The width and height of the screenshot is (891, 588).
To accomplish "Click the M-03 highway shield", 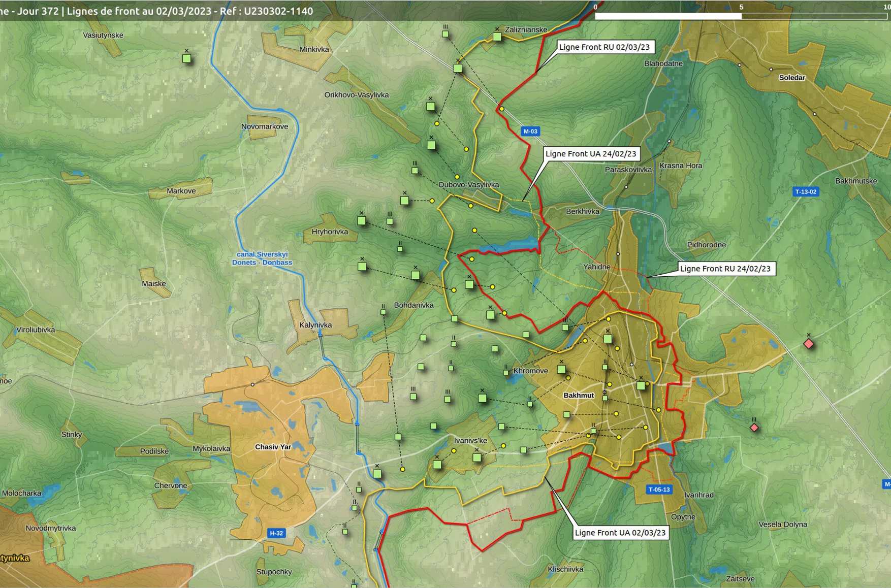I will (530, 132).
